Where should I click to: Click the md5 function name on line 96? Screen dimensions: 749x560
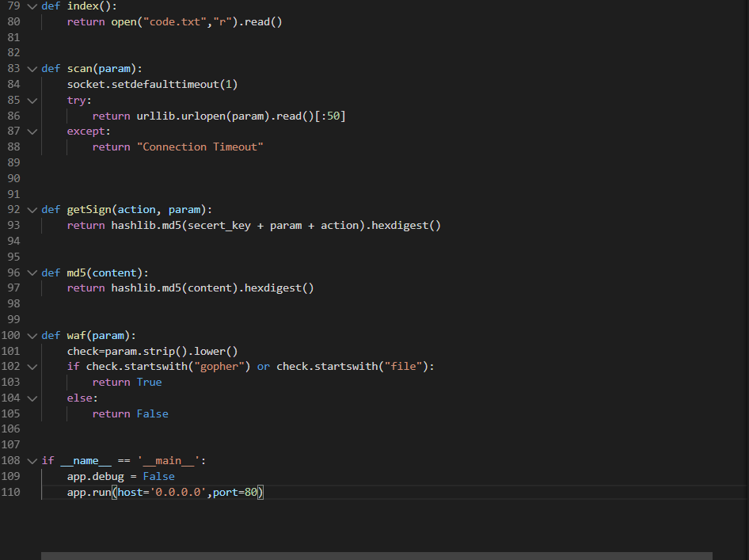coord(77,272)
